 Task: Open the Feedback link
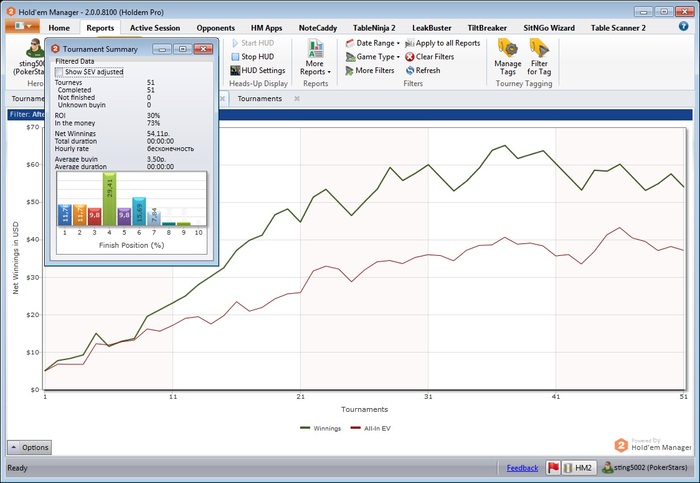[522, 468]
